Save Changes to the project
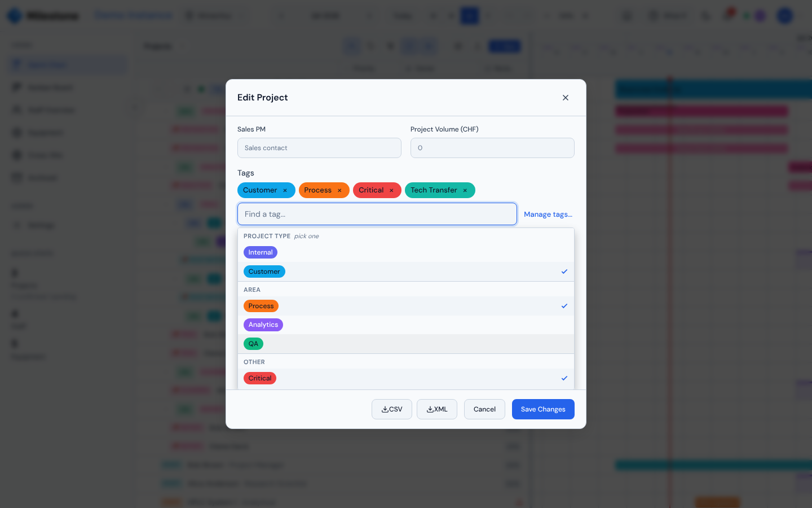The image size is (812, 508). [x=543, y=409]
